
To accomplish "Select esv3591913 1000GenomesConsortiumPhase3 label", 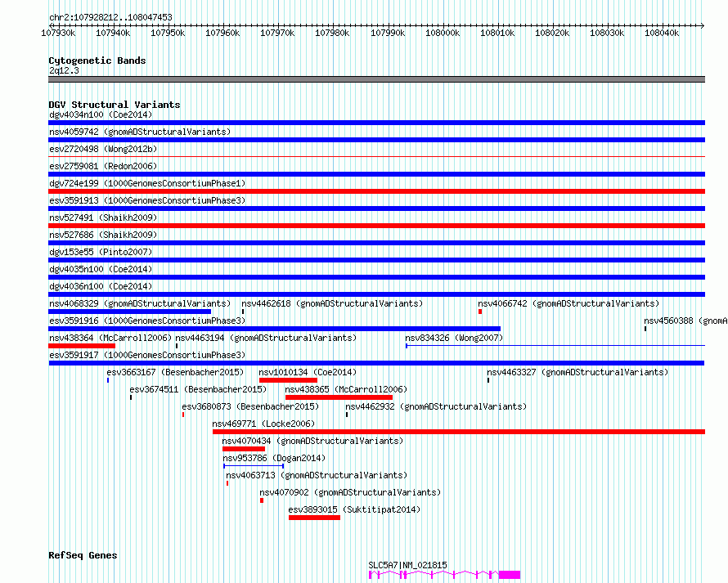I will (147, 200).
